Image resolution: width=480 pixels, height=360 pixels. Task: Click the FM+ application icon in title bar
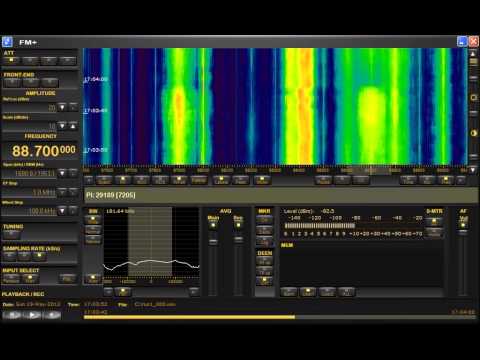click(x=7, y=42)
